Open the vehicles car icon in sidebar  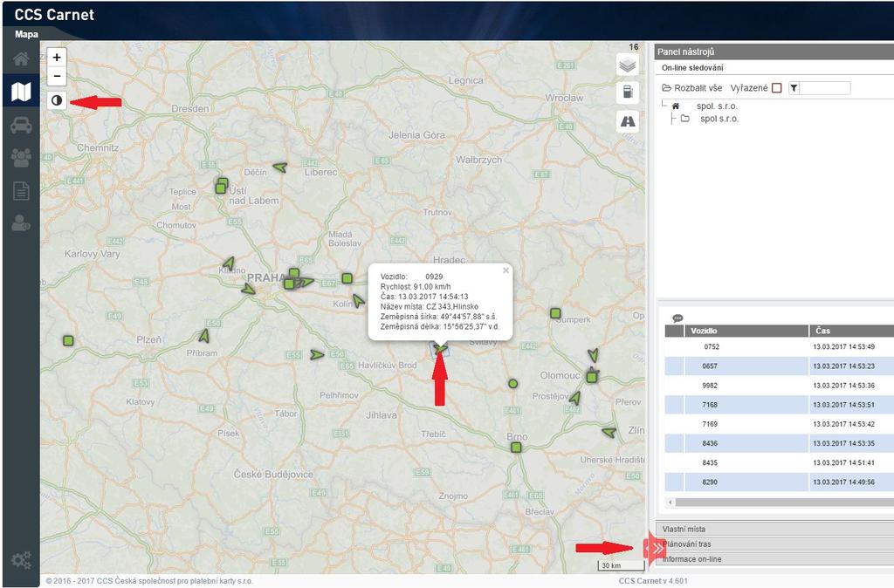(x=21, y=125)
